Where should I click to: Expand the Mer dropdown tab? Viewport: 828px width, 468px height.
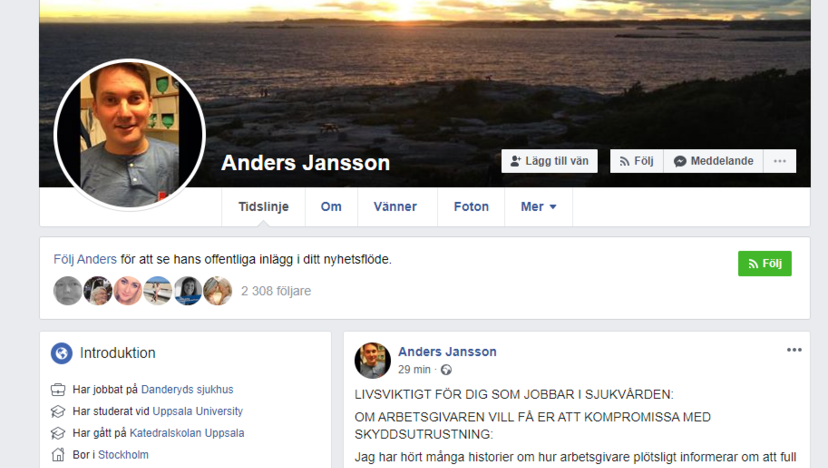pyautogui.click(x=539, y=207)
